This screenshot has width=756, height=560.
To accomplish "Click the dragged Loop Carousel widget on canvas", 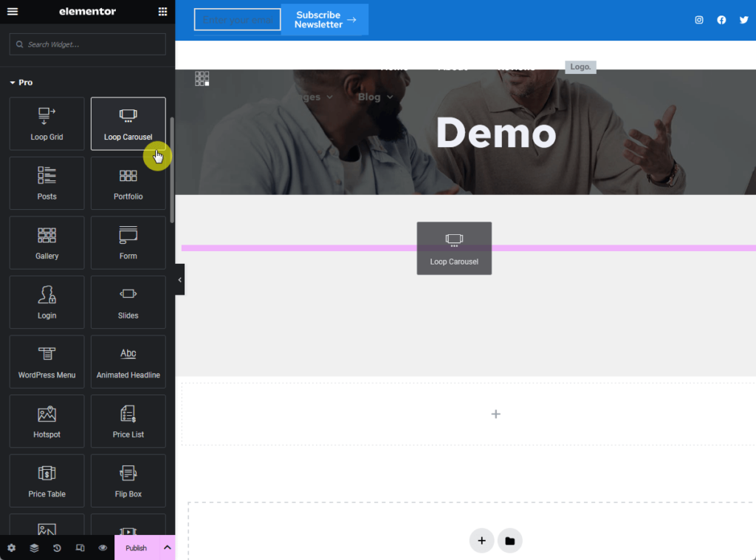I will click(x=454, y=248).
